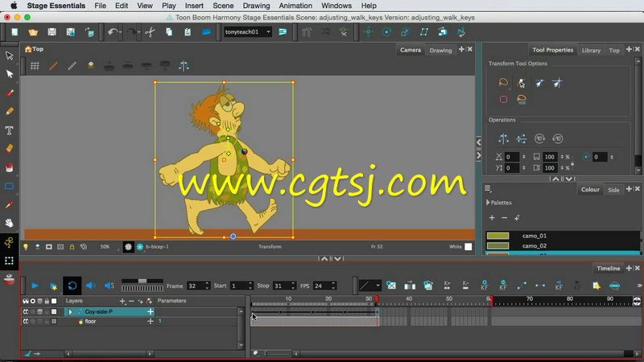The height and width of the screenshot is (362, 644).
Task: Open the timeline line-style dropdown
Action: [x=369, y=286]
